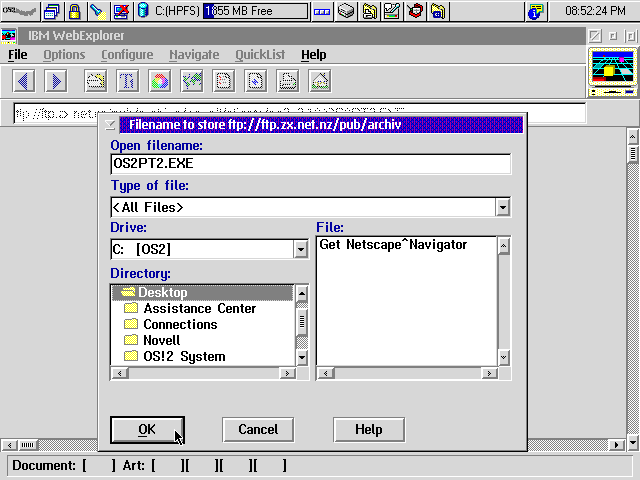Screen dimensions: 640x480
Task: Open the File menu
Action: pyautogui.click(x=18, y=55)
